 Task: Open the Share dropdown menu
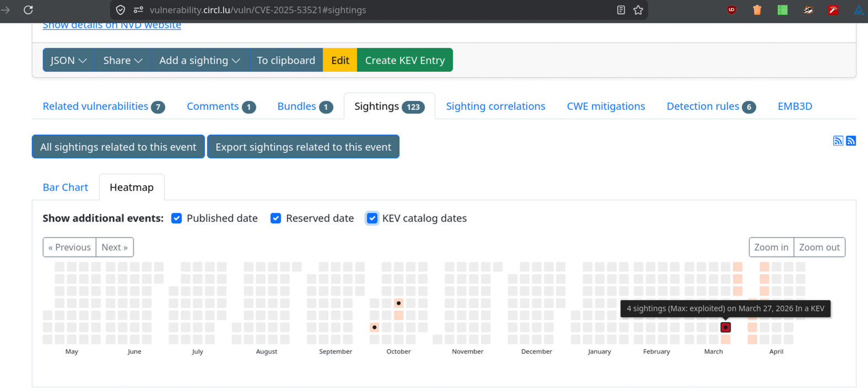[122, 60]
